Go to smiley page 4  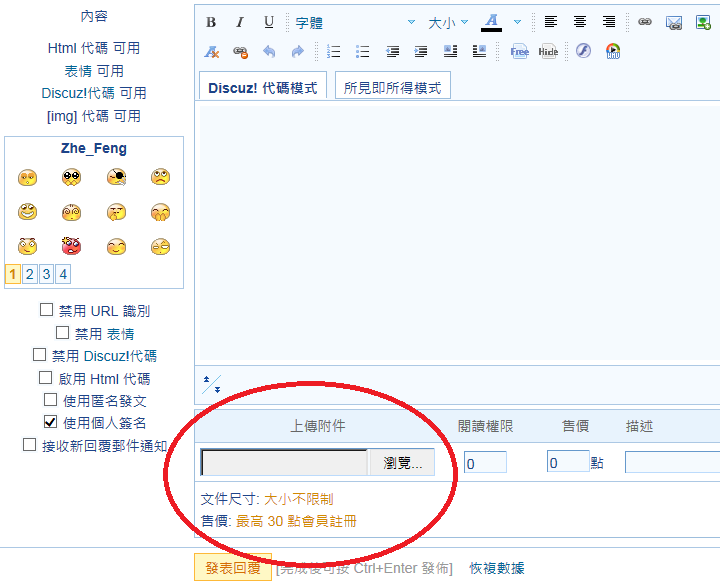[x=63, y=274]
